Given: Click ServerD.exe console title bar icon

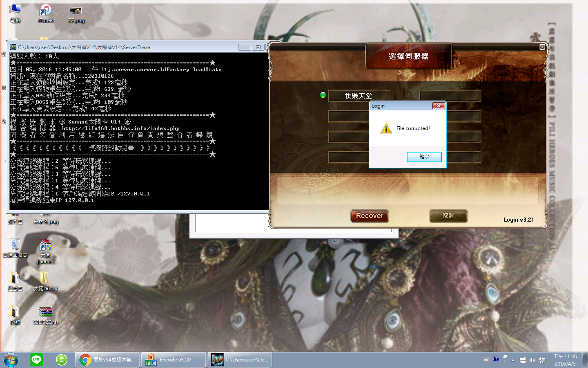Looking at the screenshot, I should point(13,47).
